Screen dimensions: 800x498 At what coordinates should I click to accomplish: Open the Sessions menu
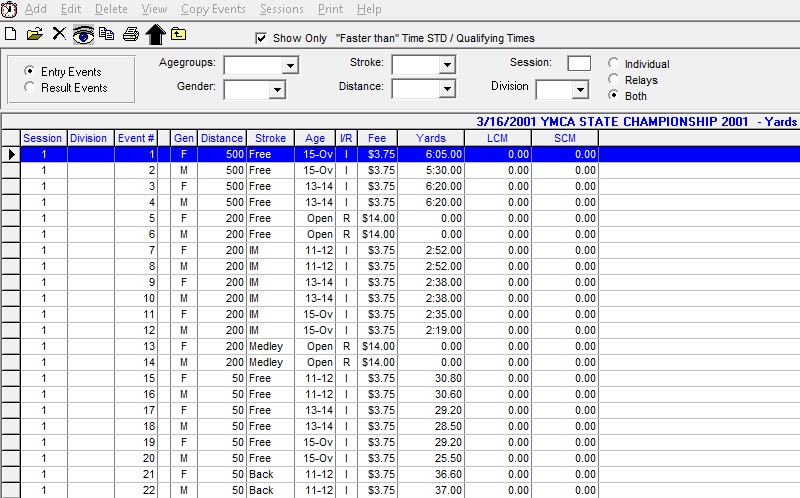[281, 9]
